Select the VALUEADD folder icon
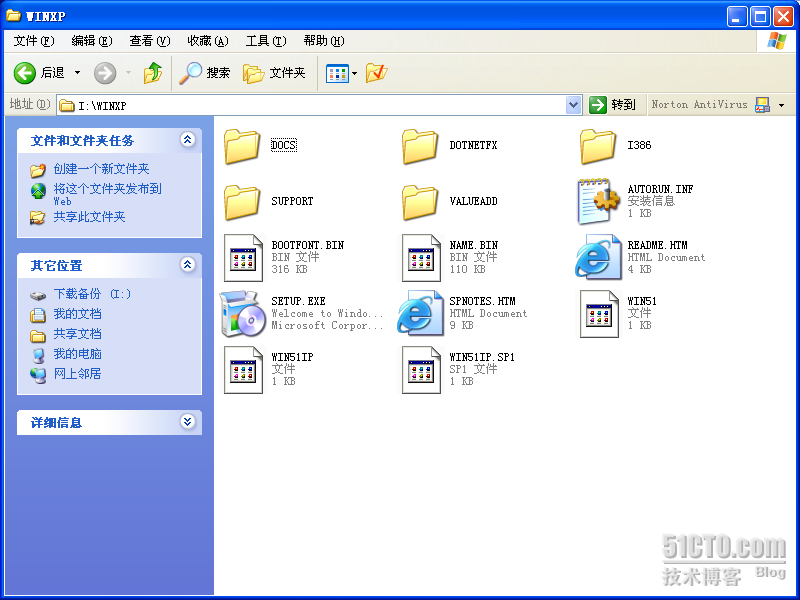The height and width of the screenshot is (600, 800). pos(420,202)
